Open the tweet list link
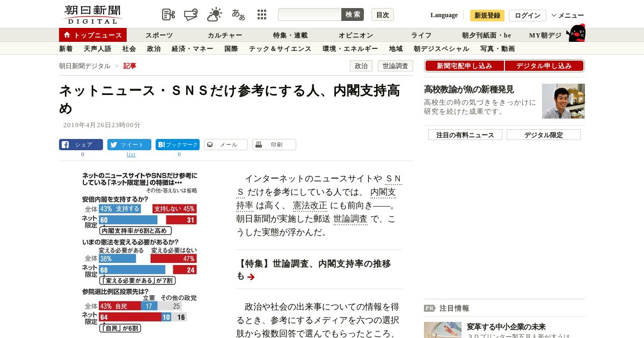644x338 pixels. tap(131, 155)
